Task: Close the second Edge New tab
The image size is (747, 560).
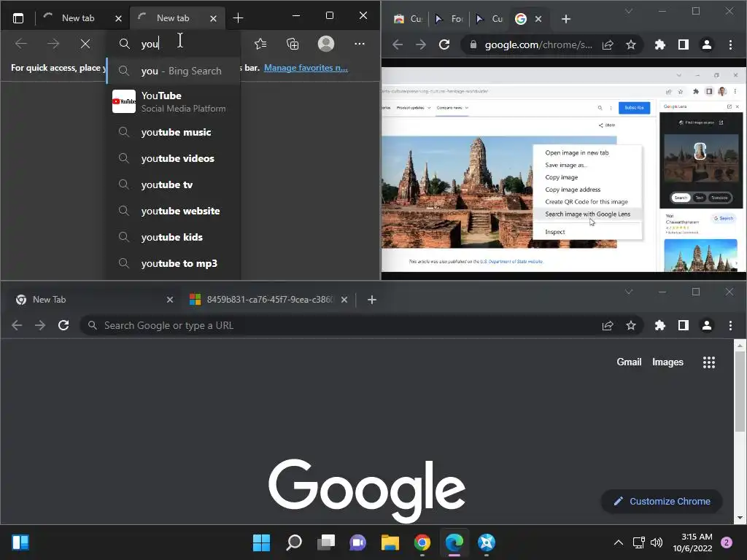Action: click(214, 18)
